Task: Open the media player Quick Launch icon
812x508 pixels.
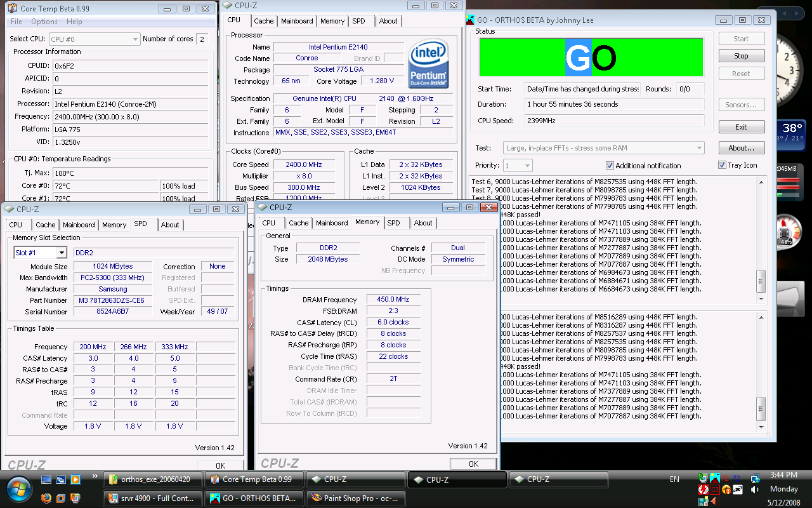Action: (75, 479)
